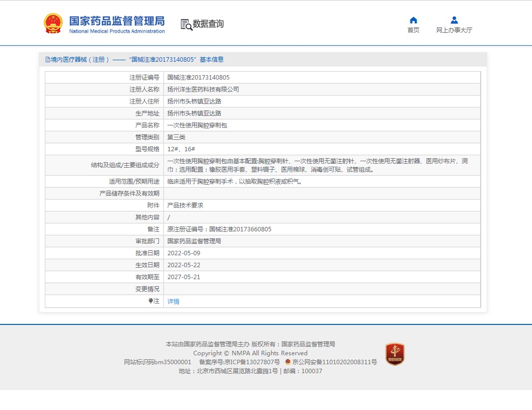Viewport: 532px width, 410px height.
Task: Click the 数据查询 heading text
Action: [x=208, y=24]
